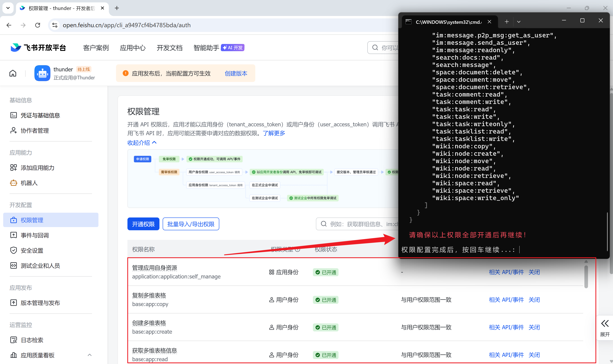Select 事件与回调 in the sidebar
The height and width of the screenshot is (364, 613).
35,235
